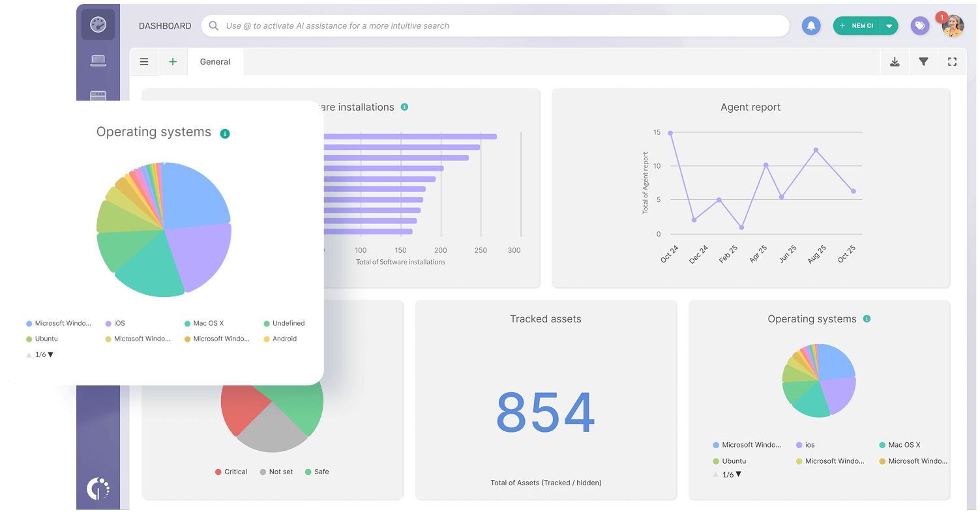Switch the dashboard to fullscreen mode
This screenshot has width=980, height=512.
[952, 62]
